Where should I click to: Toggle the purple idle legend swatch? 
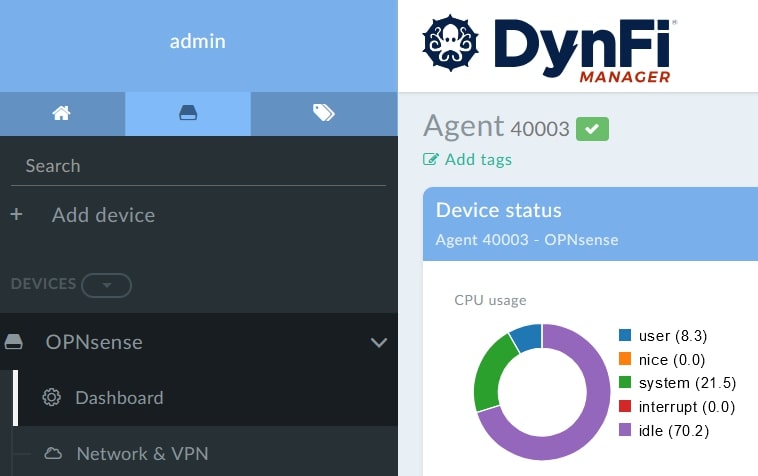click(x=625, y=430)
